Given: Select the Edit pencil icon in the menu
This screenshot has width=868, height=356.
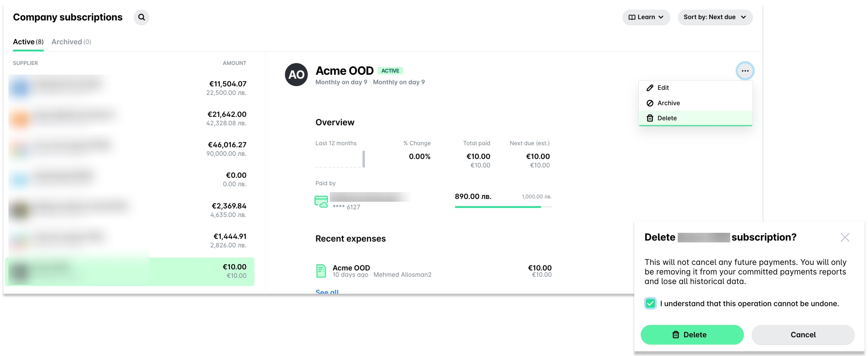Looking at the screenshot, I should 650,88.
